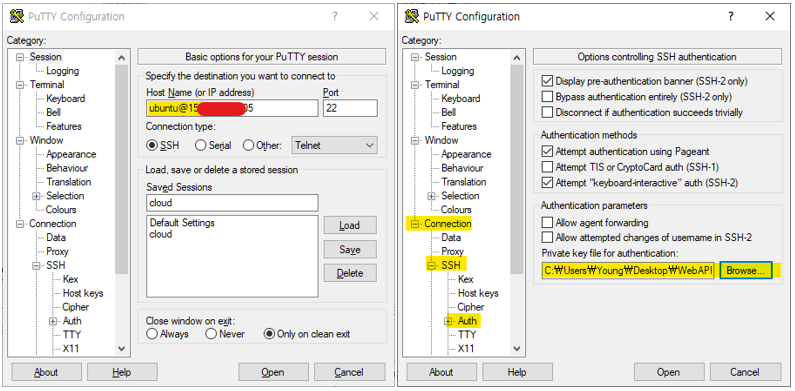Select Serial connection type radio button
This screenshot has height=391, width=795.
201,146
